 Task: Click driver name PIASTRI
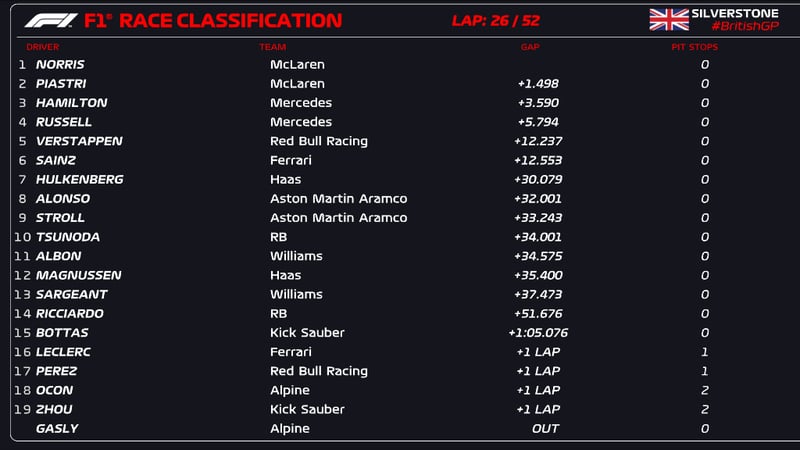62,84
